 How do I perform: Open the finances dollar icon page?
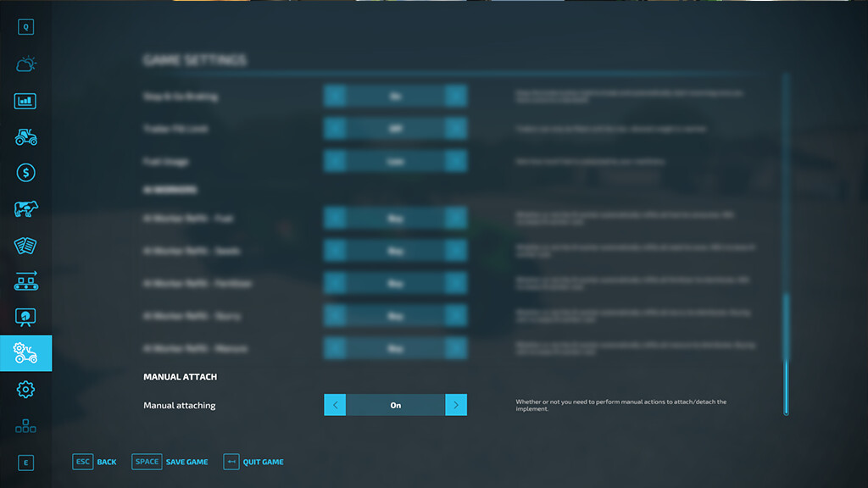[25, 173]
